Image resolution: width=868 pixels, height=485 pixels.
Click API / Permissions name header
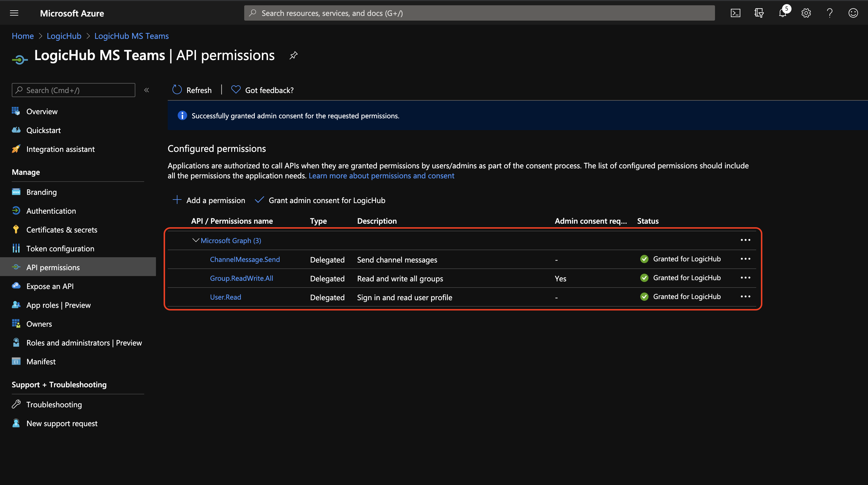(x=232, y=221)
